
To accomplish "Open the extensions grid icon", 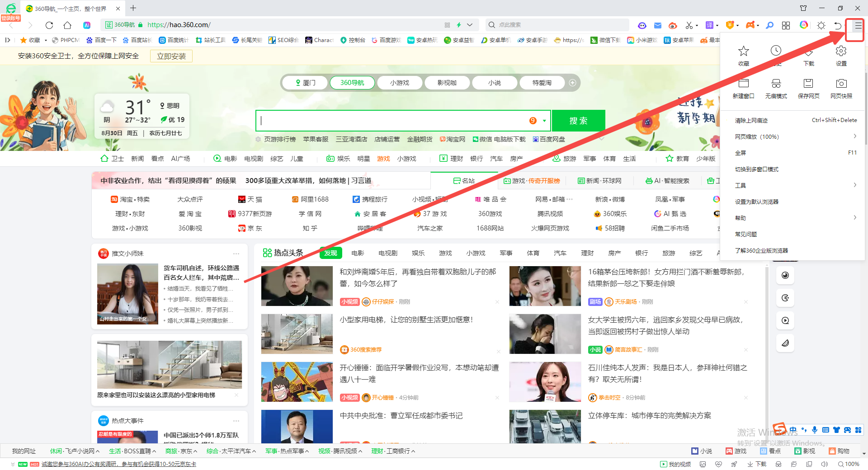I will coord(786,25).
